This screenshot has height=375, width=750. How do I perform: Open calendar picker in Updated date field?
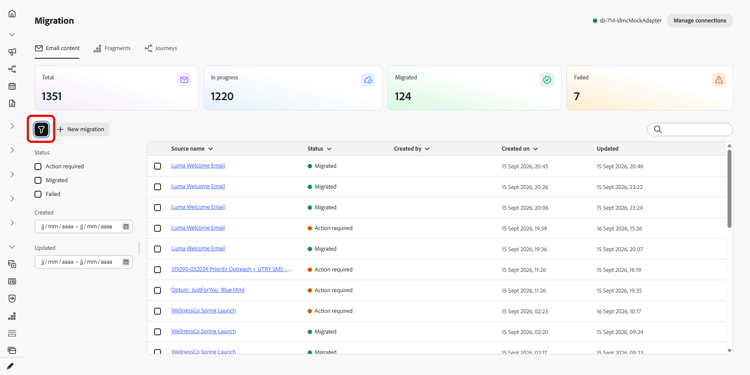(x=126, y=262)
